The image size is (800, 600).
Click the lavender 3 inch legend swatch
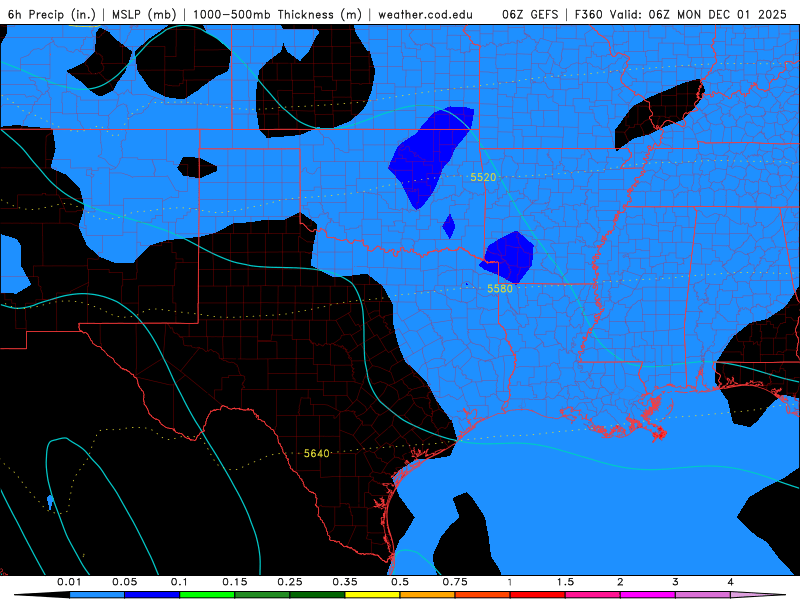[703, 595]
